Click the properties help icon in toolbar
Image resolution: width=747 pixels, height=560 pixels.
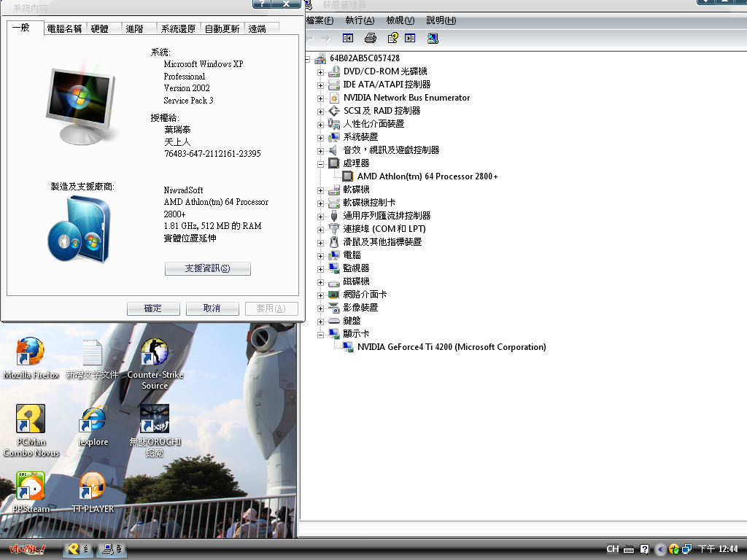392,38
